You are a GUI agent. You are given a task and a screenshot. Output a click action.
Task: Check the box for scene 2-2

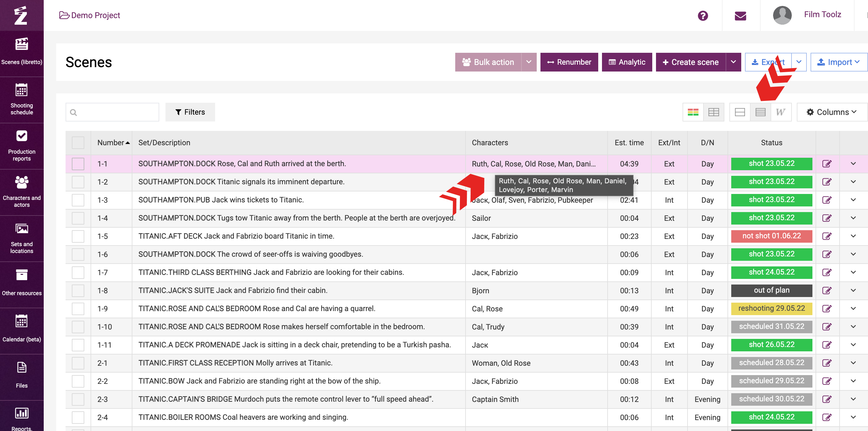point(78,381)
